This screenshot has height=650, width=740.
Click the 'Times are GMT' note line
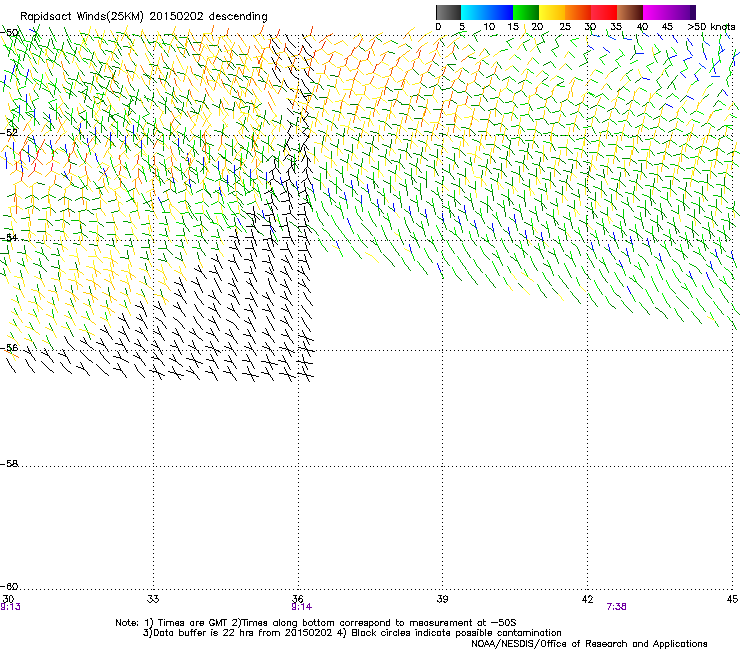[316, 623]
